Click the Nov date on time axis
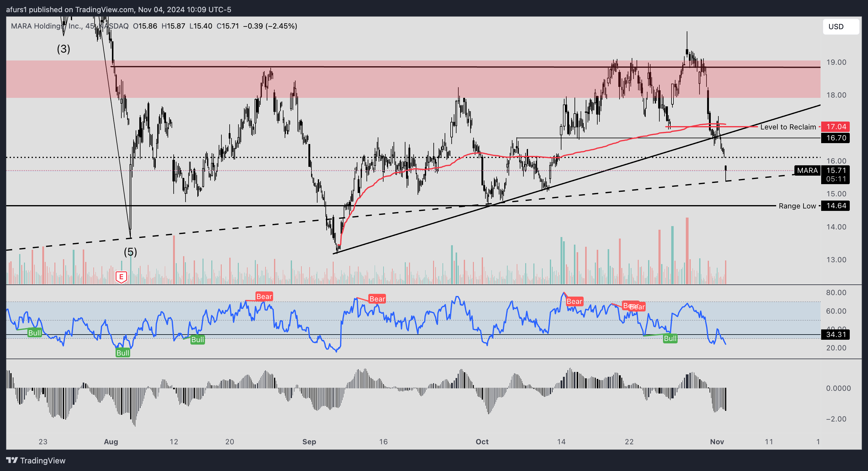Viewport: 868px width, 471px height. [717, 442]
